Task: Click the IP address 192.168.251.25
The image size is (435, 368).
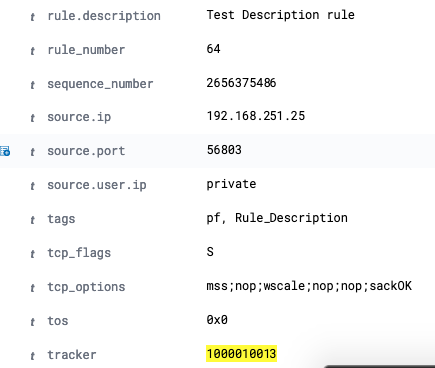Action: tap(256, 116)
